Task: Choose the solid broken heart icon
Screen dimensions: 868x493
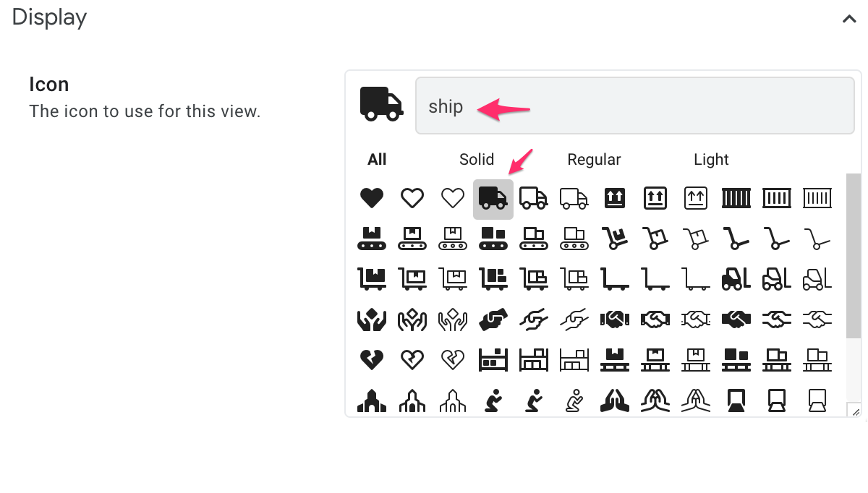Action: (372, 359)
